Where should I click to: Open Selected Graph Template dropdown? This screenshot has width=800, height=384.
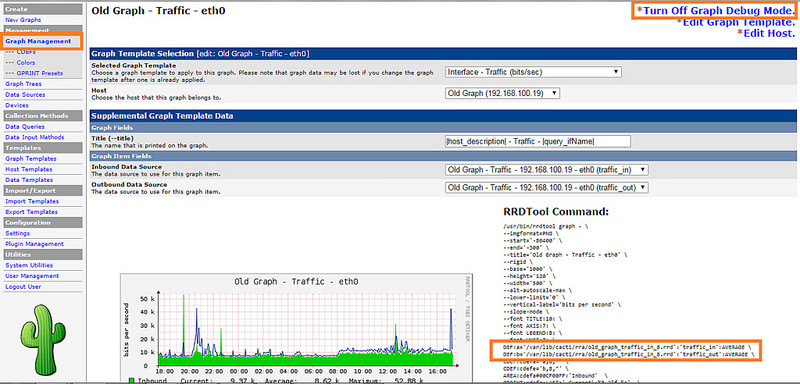[533, 72]
